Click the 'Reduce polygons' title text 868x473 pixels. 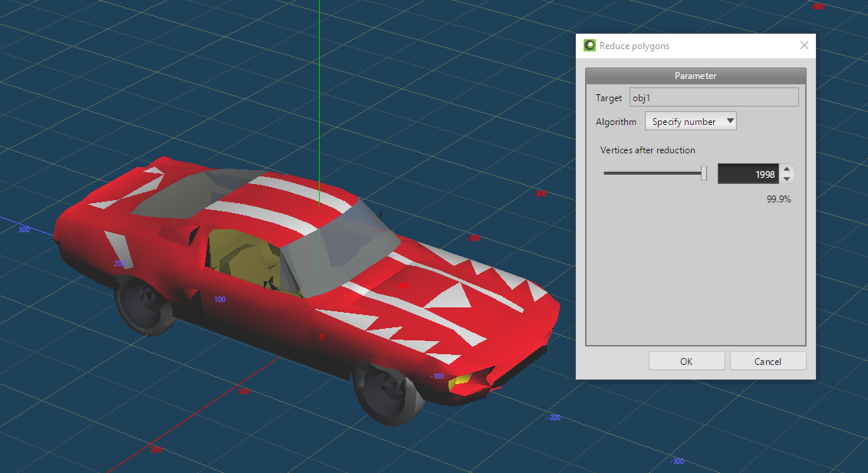pyautogui.click(x=634, y=46)
